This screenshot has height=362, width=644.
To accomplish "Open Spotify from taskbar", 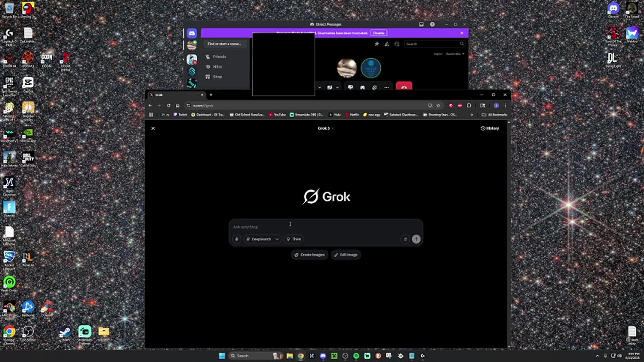I will coord(356,356).
